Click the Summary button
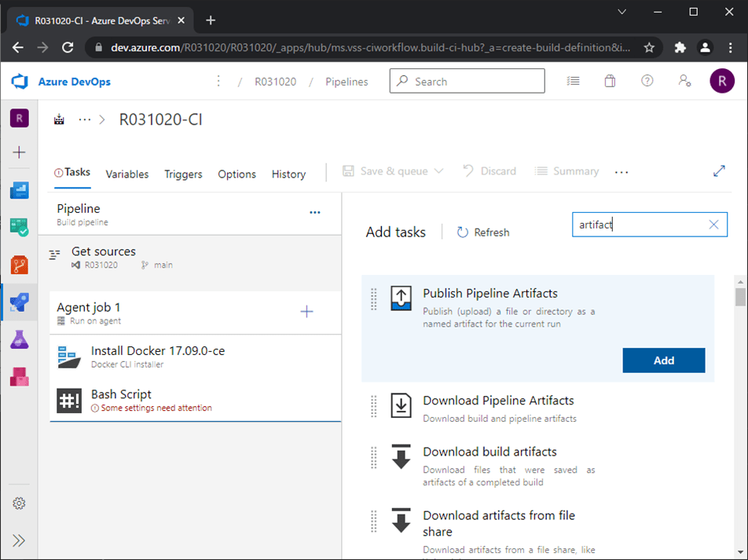This screenshot has height=560, width=748. [566, 170]
